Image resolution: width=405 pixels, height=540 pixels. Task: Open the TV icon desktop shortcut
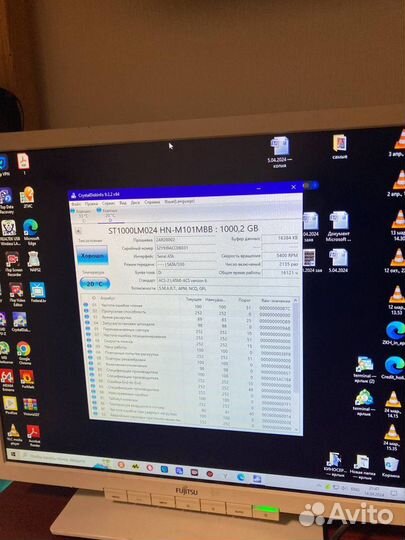pyautogui.click(x=38, y=292)
